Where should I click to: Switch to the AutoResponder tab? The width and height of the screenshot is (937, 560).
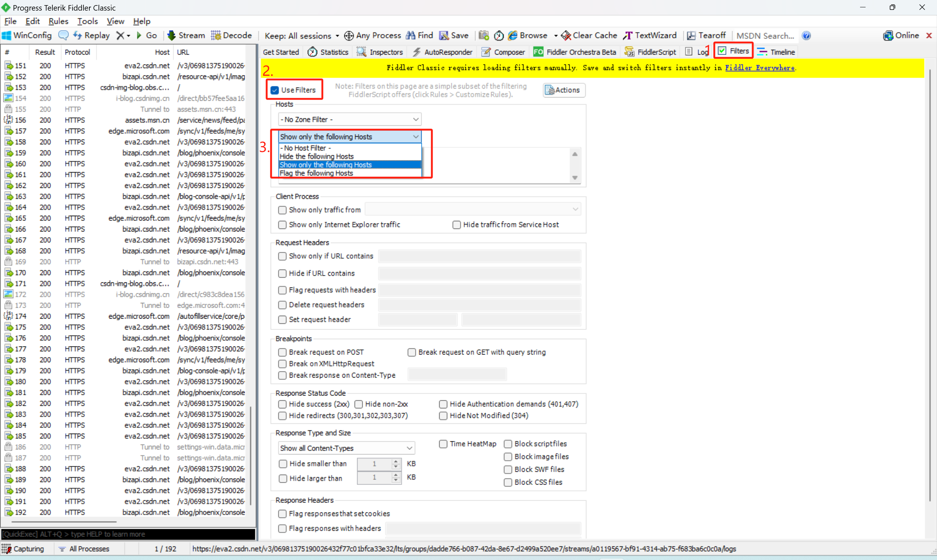tap(442, 52)
